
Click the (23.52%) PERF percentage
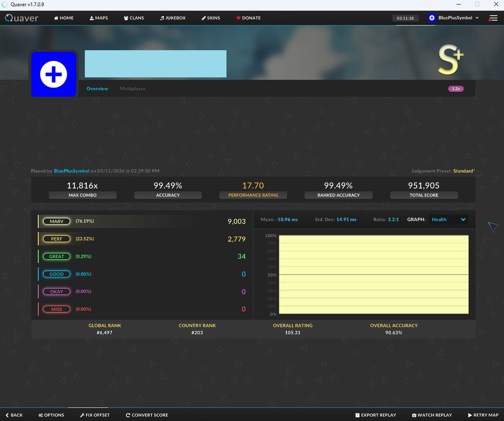(x=85, y=239)
